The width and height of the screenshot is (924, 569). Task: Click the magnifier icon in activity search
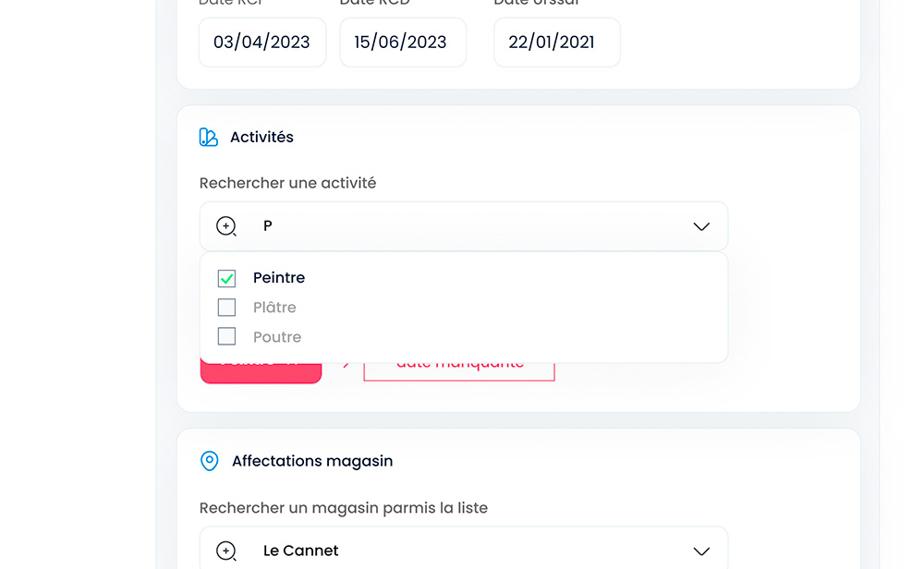point(226,226)
